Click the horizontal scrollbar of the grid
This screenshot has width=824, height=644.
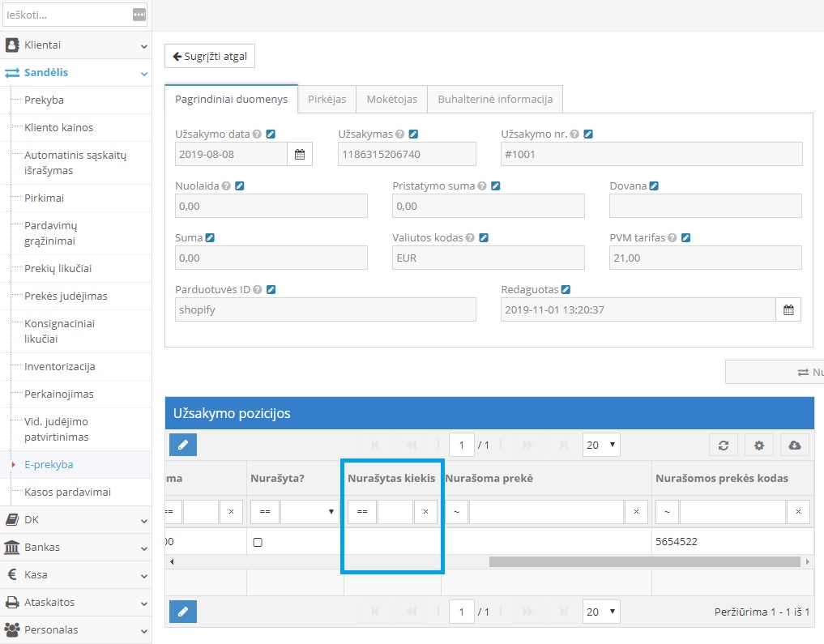[x=644, y=561]
